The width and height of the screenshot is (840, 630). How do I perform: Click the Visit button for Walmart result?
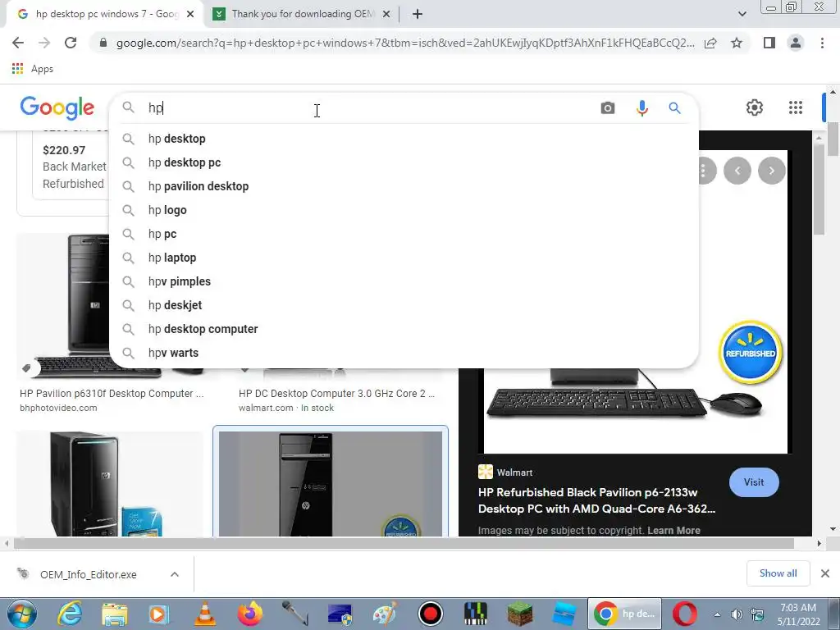pyautogui.click(x=754, y=482)
